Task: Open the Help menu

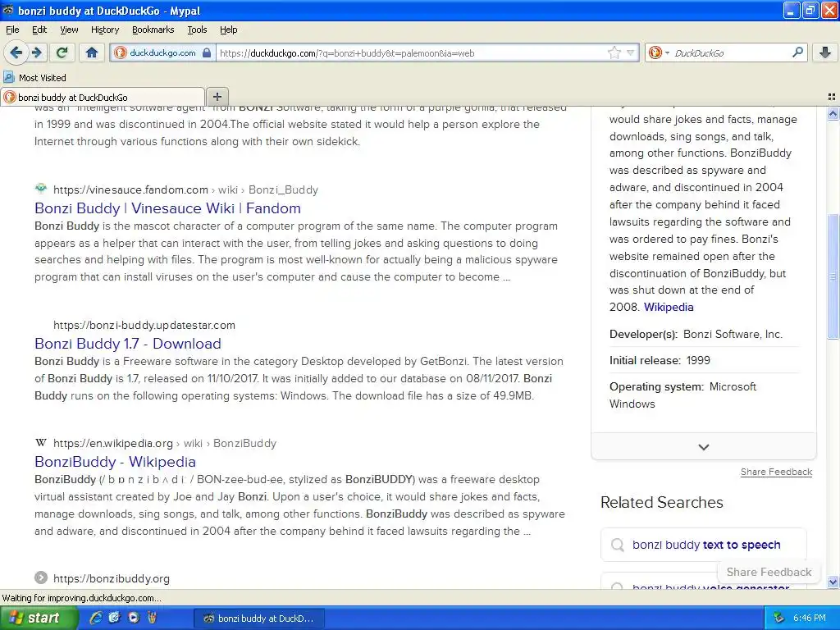Action: tap(228, 30)
